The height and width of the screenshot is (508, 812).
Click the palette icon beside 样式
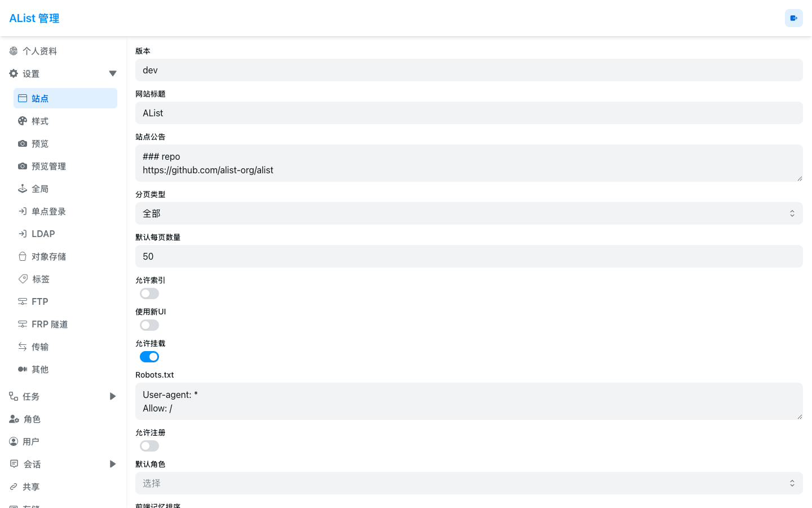[23, 121]
